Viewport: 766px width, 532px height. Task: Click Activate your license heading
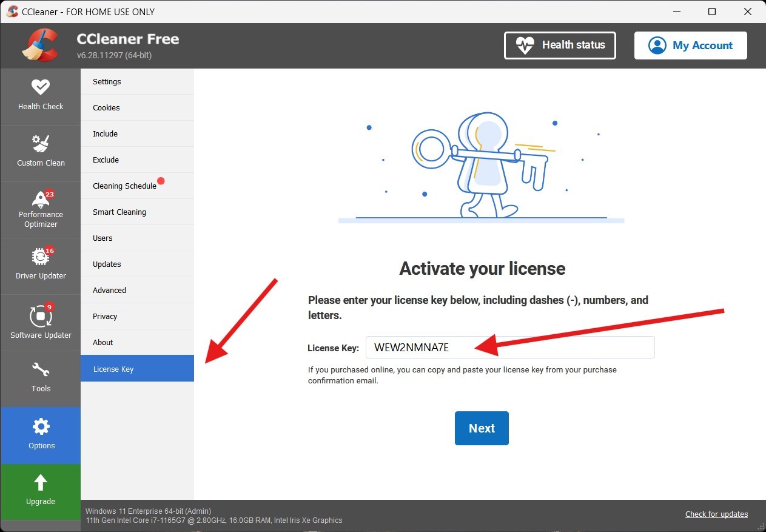click(482, 269)
